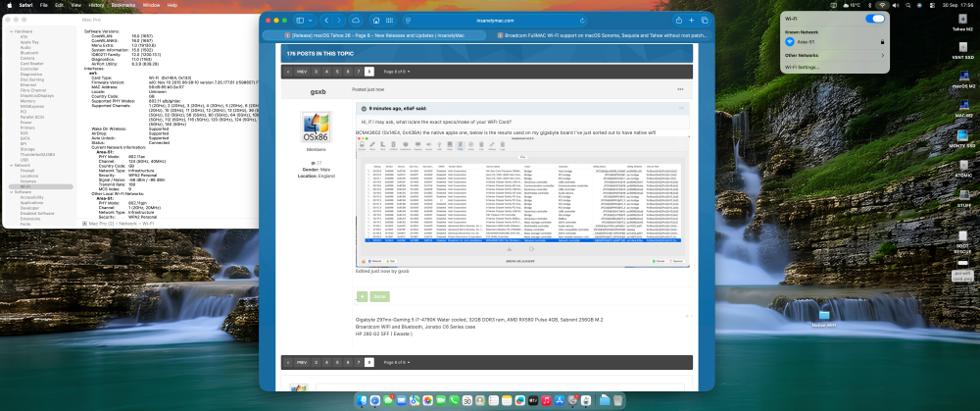980x411 pixels.
Task: Click the insanelymac.com address field
Action: [x=494, y=20]
